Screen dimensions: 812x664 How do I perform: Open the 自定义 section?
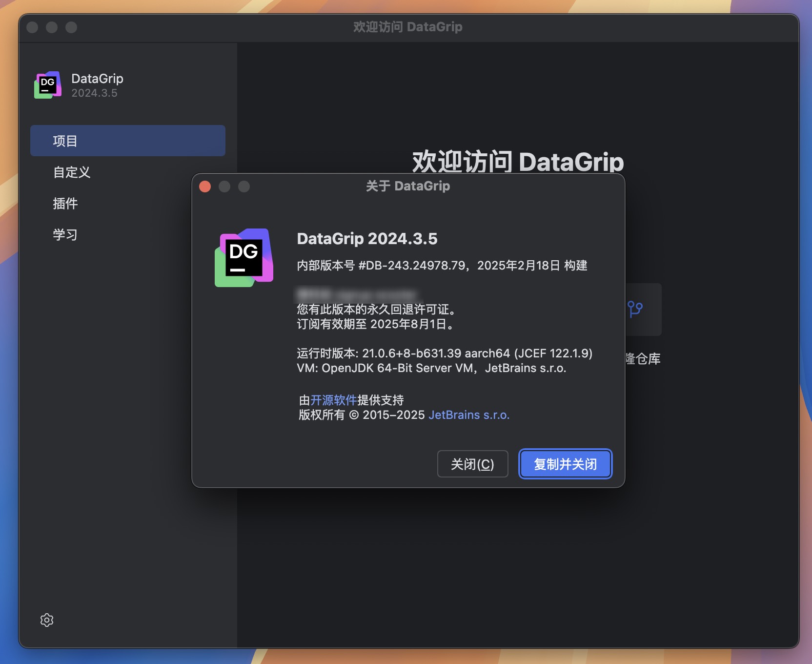(72, 172)
